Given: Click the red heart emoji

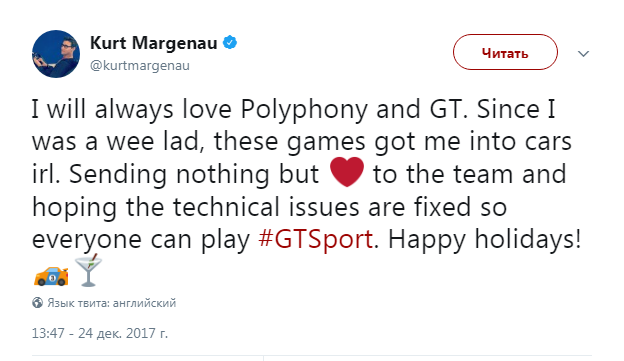Looking at the screenshot, I should (x=347, y=172).
